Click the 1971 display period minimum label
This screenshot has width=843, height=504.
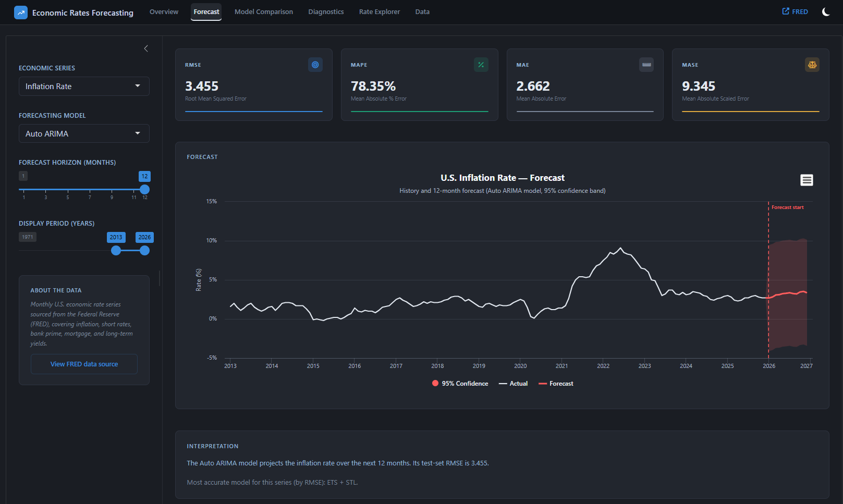pyautogui.click(x=28, y=237)
